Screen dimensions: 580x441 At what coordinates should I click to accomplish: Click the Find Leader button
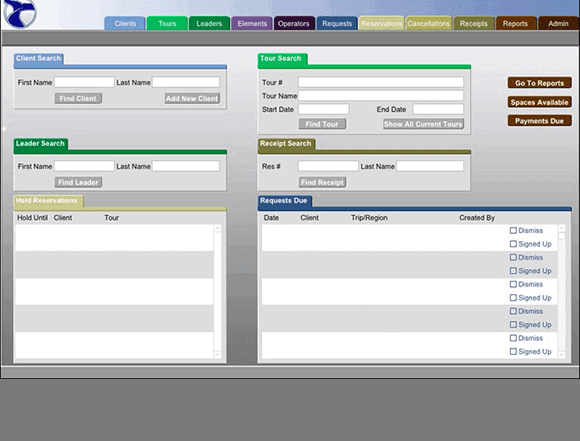pyautogui.click(x=78, y=182)
